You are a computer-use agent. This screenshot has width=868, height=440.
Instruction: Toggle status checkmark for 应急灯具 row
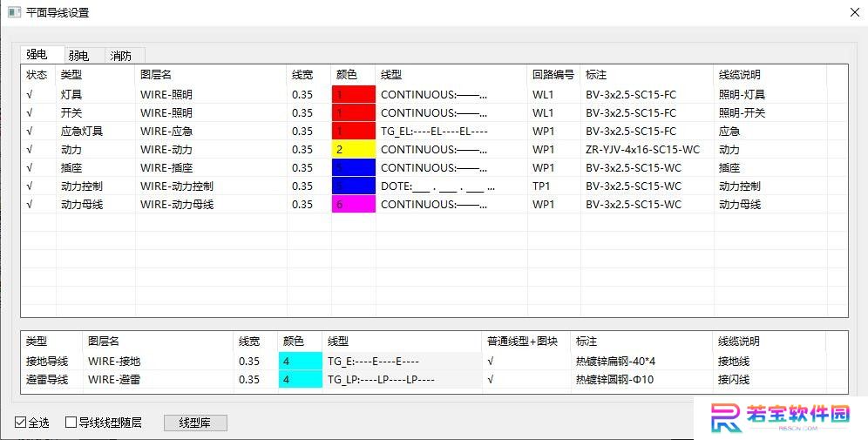(30, 132)
